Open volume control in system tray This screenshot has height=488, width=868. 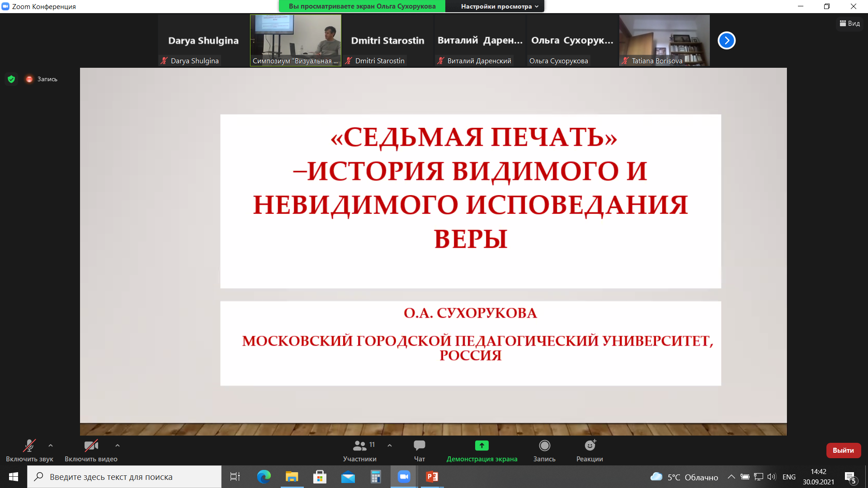pyautogui.click(x=771, y=477)
